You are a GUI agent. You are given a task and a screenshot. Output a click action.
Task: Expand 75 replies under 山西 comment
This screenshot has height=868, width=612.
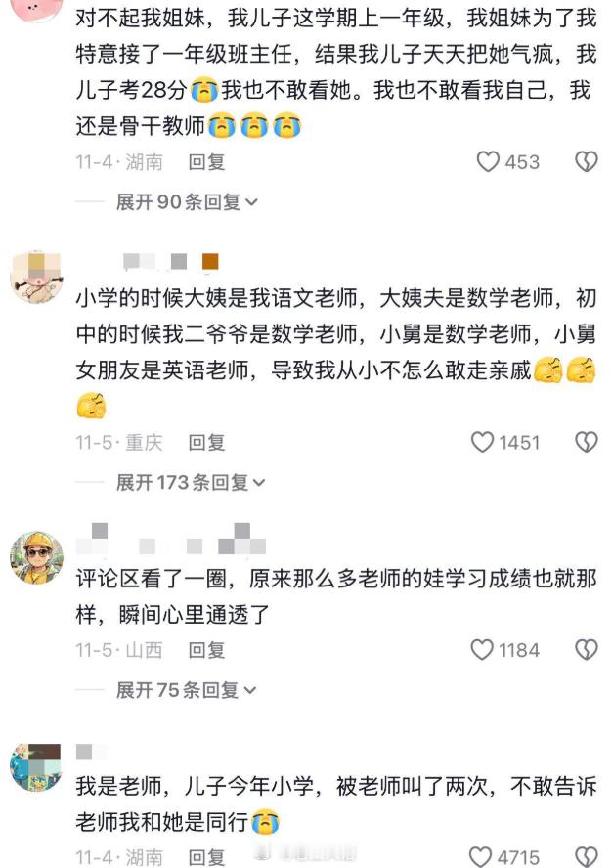coord(186,690)
